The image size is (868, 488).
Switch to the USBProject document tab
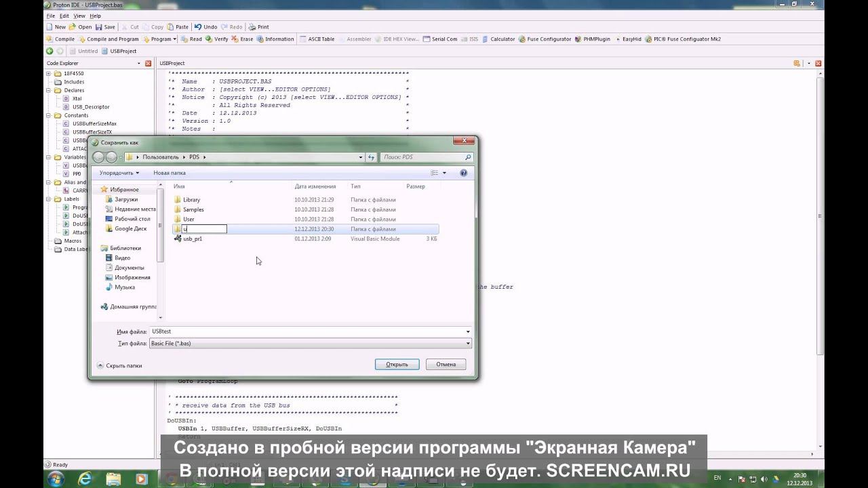(119, 51)
